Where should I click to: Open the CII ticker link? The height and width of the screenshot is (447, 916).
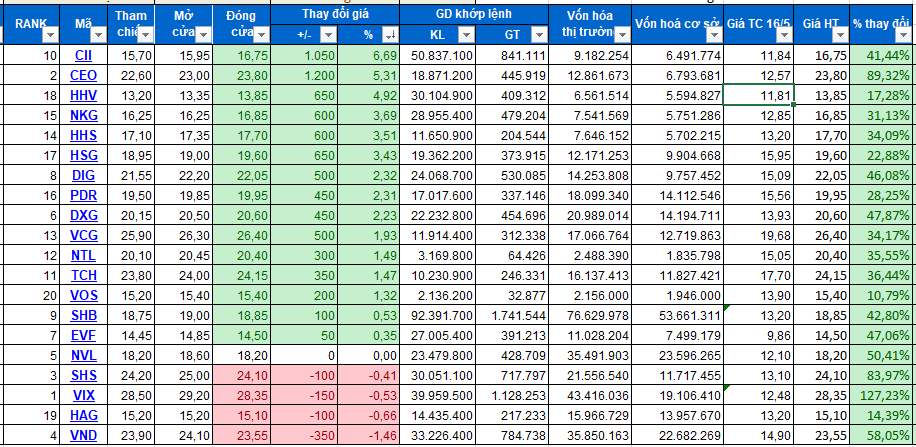84,56
